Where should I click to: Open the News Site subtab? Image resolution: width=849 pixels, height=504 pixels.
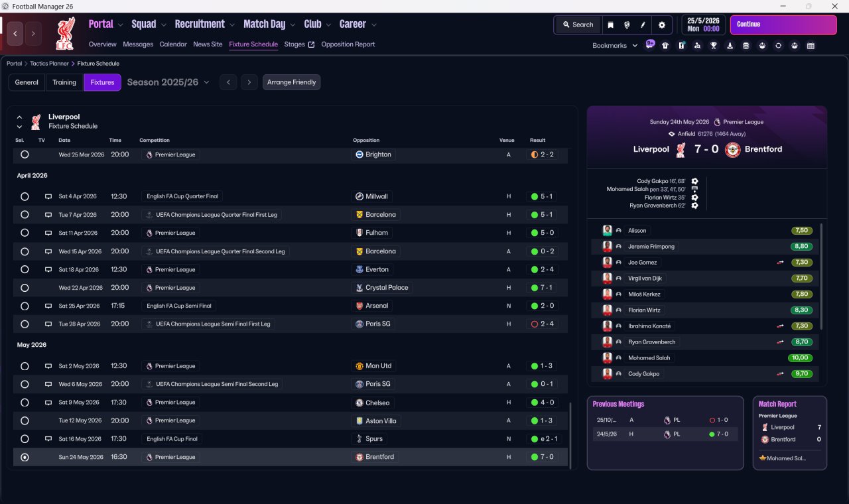(x=208, y=44)
